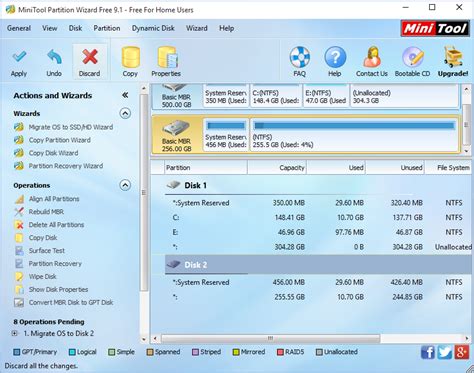Sort by the Capacity column header
474x373 pixels.
coord(277,168)
